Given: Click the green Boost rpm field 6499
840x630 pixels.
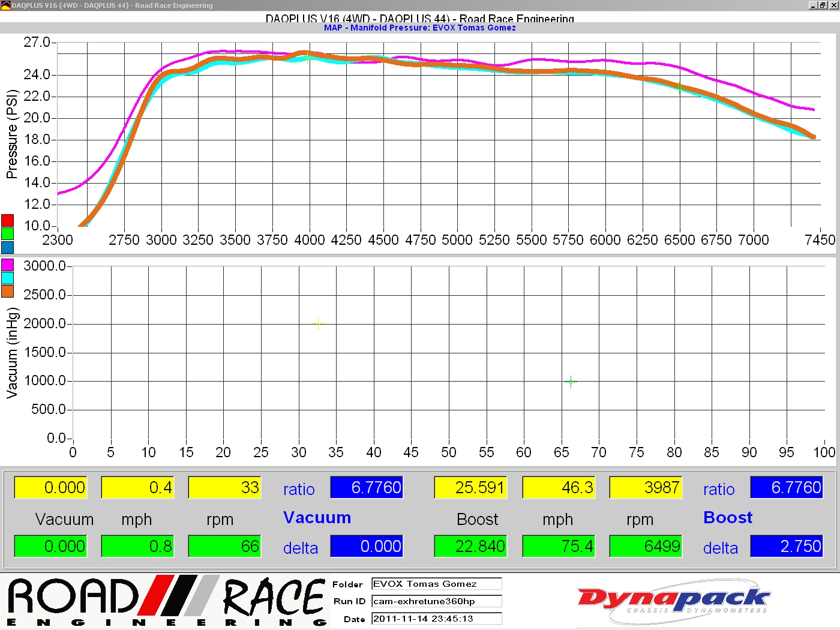Looking at the screenshot, I should click(x=646, y=546).
